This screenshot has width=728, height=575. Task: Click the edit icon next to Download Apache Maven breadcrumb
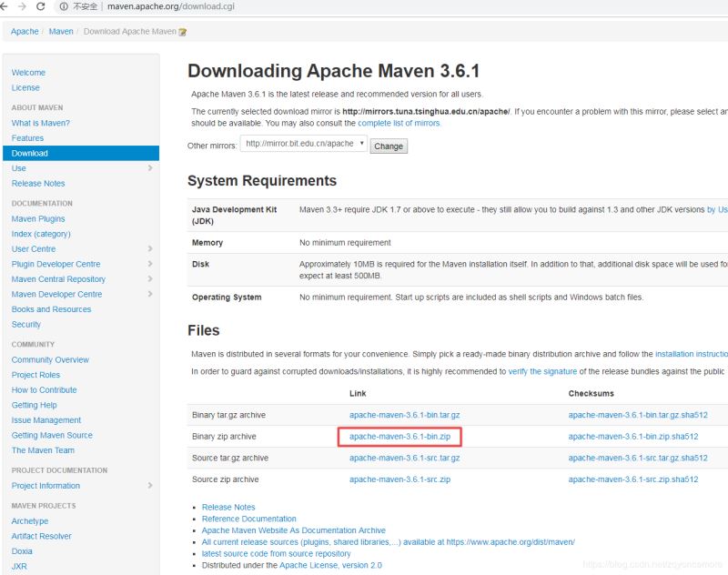183,32
